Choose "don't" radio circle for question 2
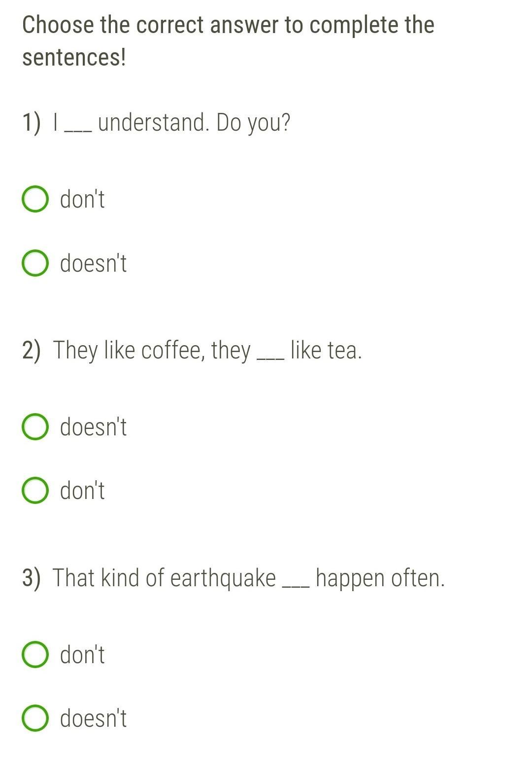 pos(35,491)
